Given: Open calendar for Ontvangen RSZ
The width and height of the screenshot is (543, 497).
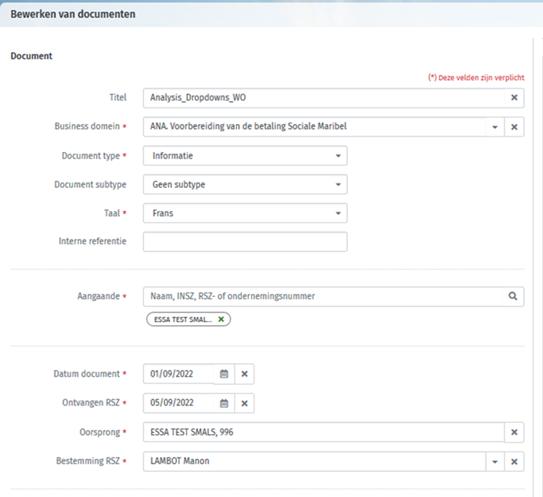Looking at the screenshot, I should 224,403.
